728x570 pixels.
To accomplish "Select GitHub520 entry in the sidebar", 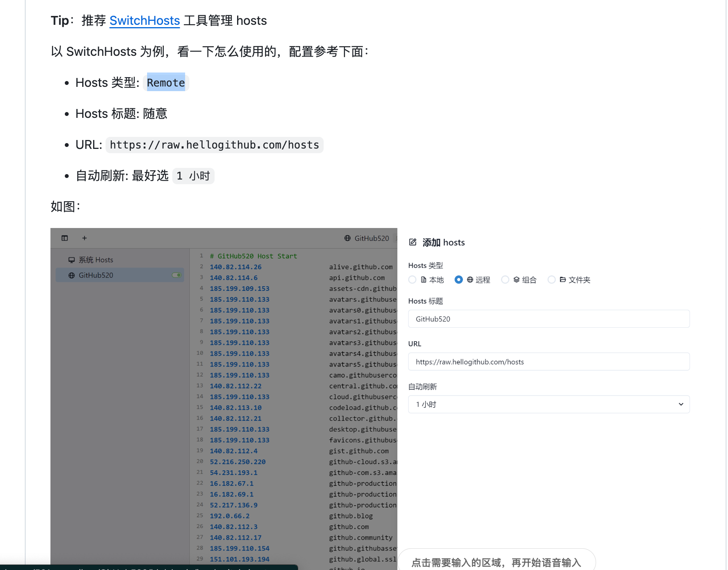I will pyautogui.click(x=120, y=275).
